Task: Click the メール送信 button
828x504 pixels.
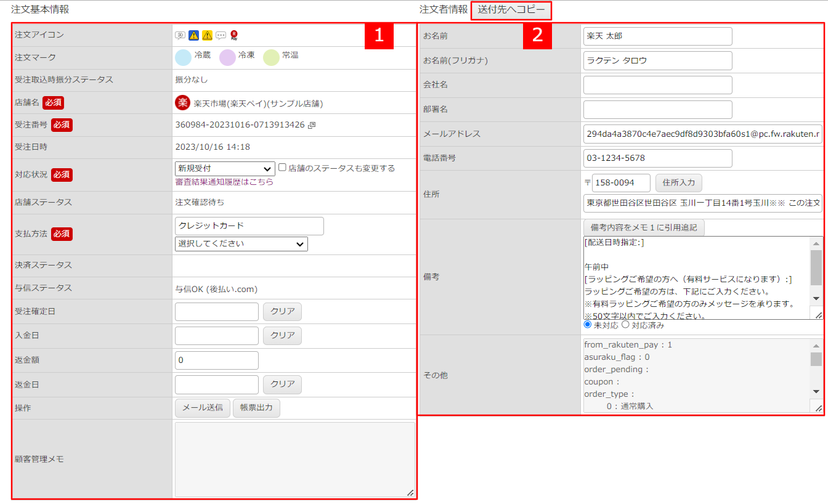Action: coord(203,408)
